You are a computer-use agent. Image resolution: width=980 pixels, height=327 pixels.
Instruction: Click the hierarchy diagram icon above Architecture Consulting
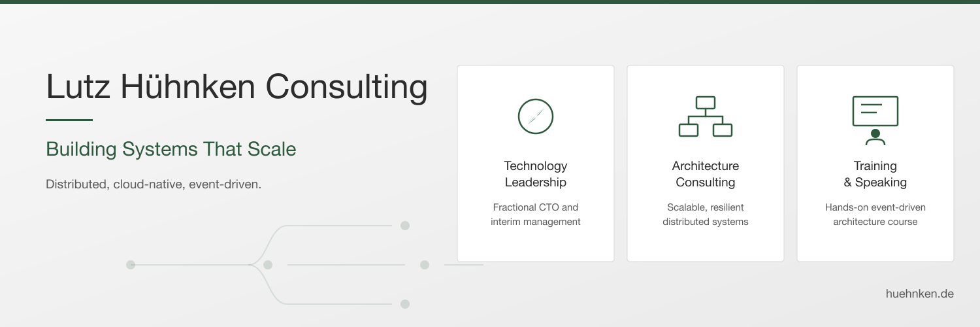[x=706, y=116]
